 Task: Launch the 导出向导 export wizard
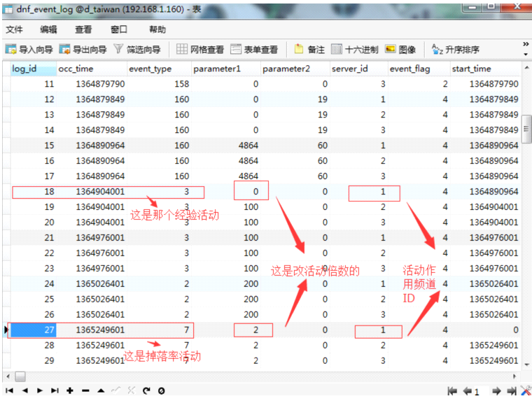point(83,50)
